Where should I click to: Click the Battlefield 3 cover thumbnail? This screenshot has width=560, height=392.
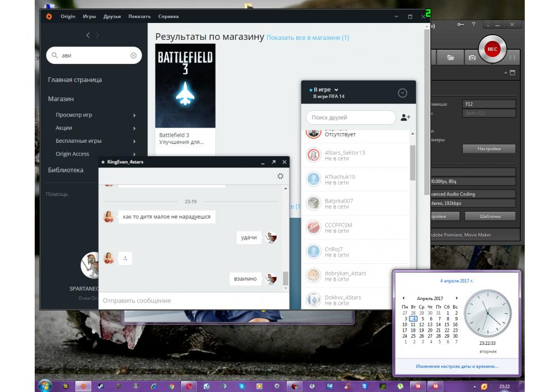click(x=185, y=86)
